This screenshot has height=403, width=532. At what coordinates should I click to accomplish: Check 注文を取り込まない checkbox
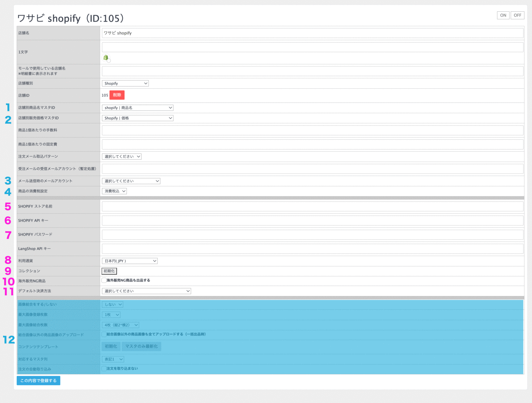[104, 369]
